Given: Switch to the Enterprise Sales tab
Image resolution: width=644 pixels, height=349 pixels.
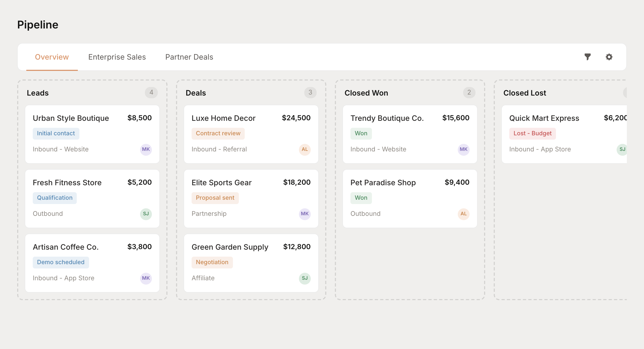Looking at the screenshot, I should pos(117,57).
